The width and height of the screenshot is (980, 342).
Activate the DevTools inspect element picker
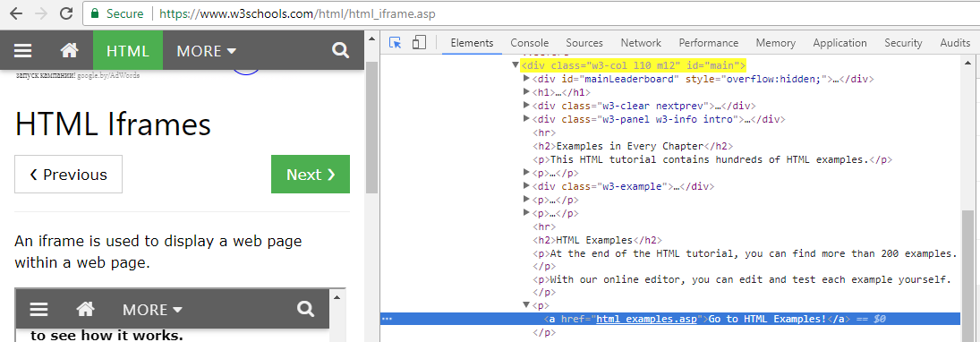pos(395,42)
